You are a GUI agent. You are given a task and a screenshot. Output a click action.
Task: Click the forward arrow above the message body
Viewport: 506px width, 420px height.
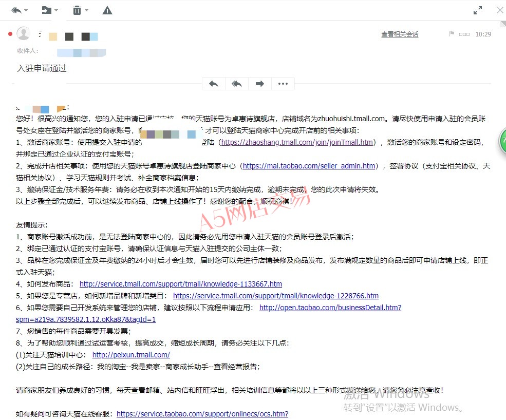coord(260,84)
